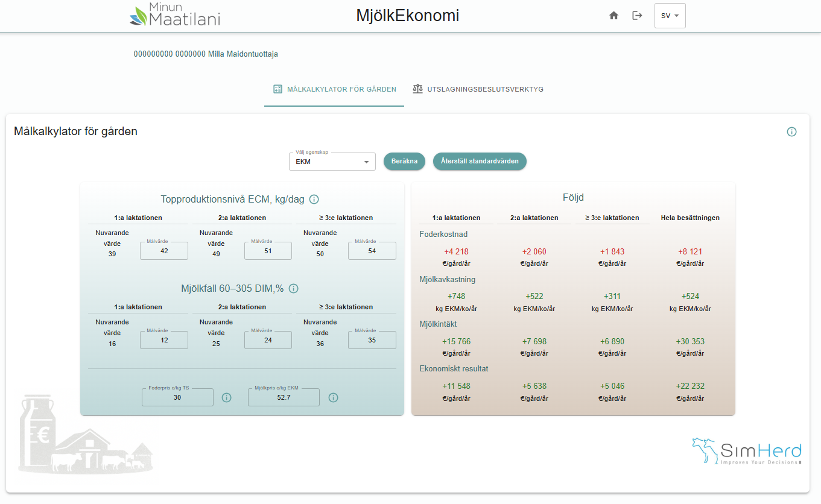The height and width of the screenshot is (504, 821).
Task: Click info icon beside Foderpris field
Action: 226,398
